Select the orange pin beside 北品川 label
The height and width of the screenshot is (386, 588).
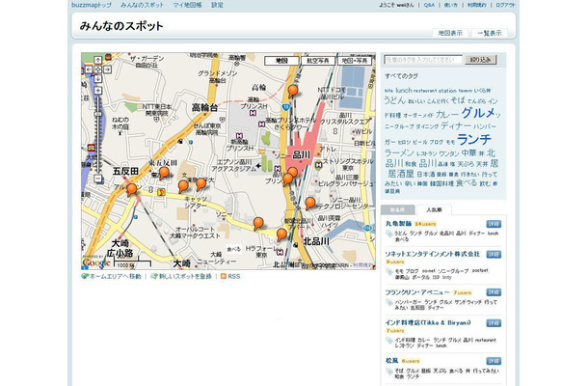tap(281, 234)
